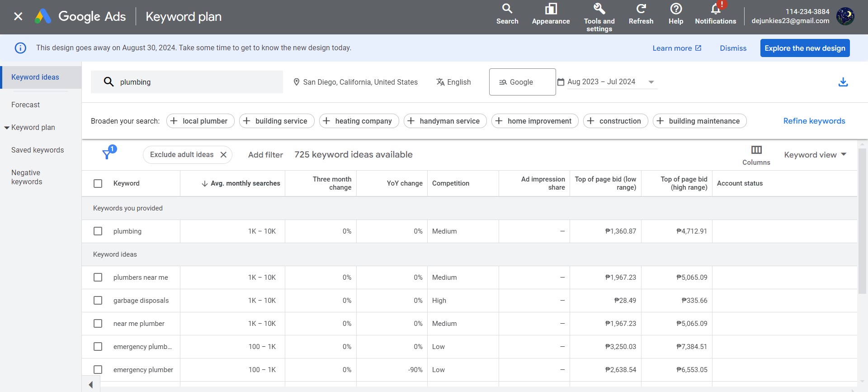Check the box for plumbers near me
Viewport: 868px width, 392px height.
click(x=98, y=277)
